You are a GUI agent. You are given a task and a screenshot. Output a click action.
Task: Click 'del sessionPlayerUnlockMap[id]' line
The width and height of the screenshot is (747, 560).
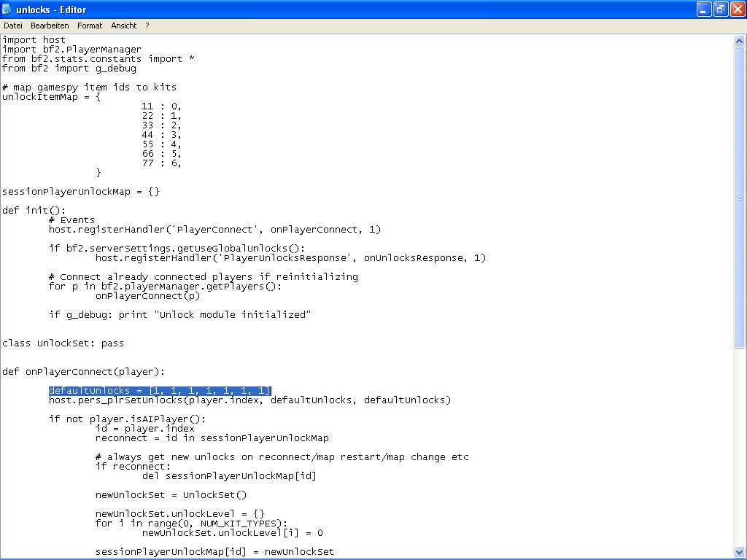pyautogui.click(x=229, y=475)
